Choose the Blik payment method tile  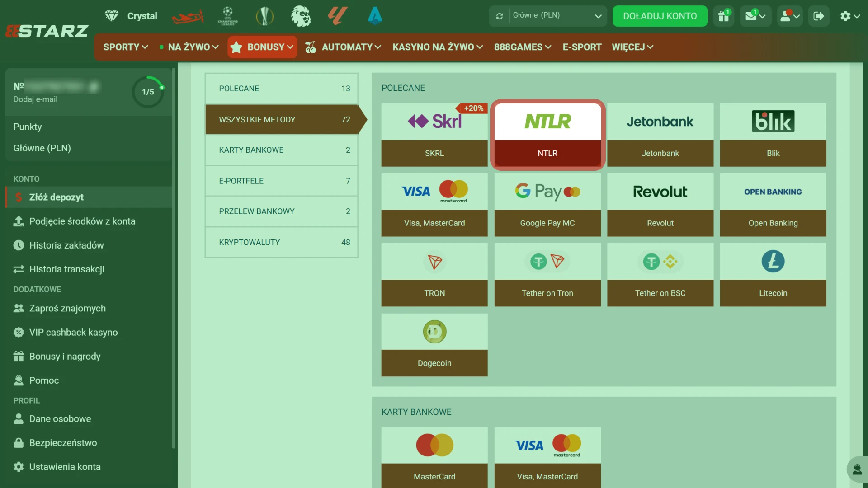click(x=773, y=135)
